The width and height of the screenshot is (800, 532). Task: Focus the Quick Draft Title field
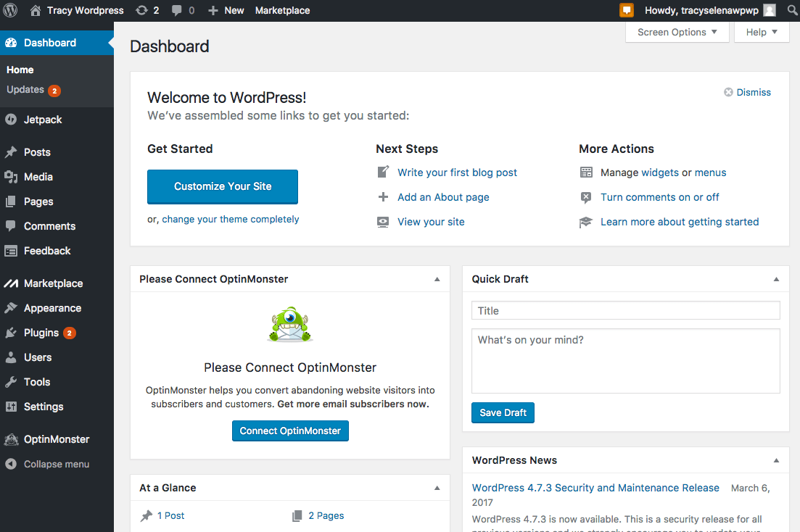coord(625,311)
